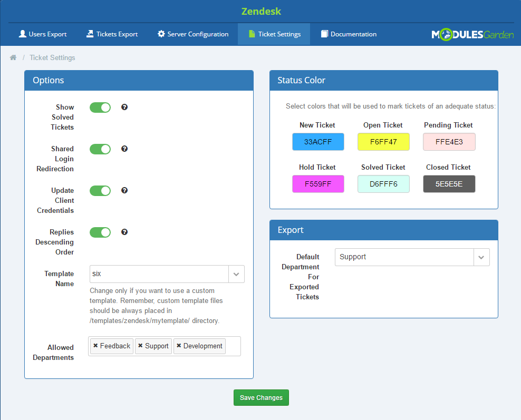The image size is (521, 420).
Task: Remove the Support department tag
Action: [140, 346]
